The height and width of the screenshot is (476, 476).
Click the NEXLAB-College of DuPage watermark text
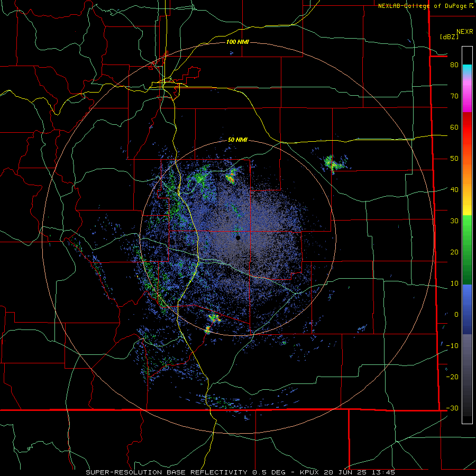pyautogui.click(x=424, y=6)
